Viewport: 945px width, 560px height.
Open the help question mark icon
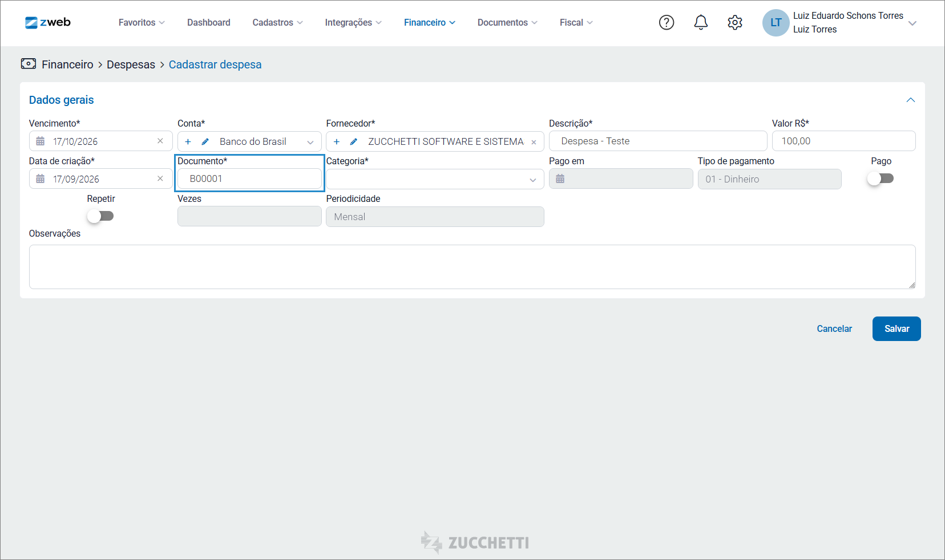[x=667, y=22]
